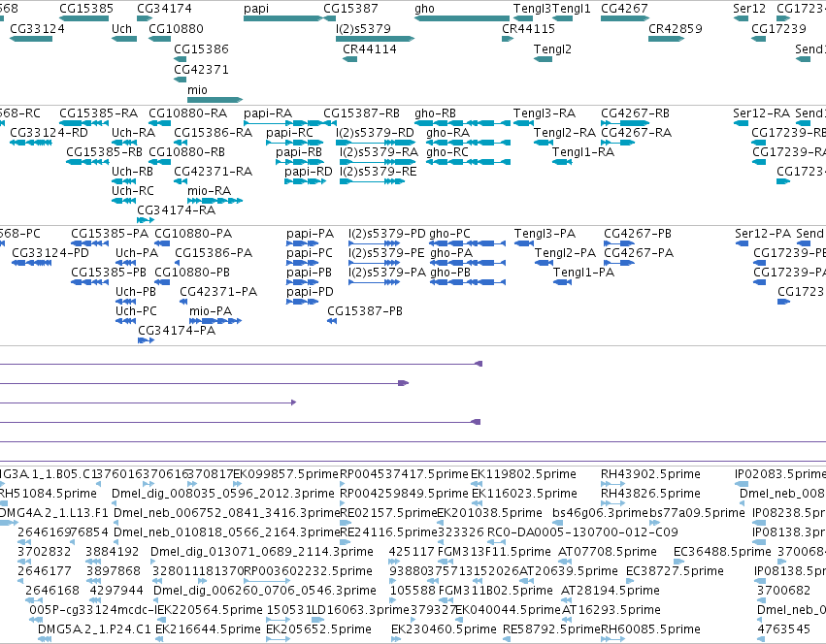Click the Tengl3-PA protein label
The height and width of the screenshot is (644, 826).
(x=545, y=234)
